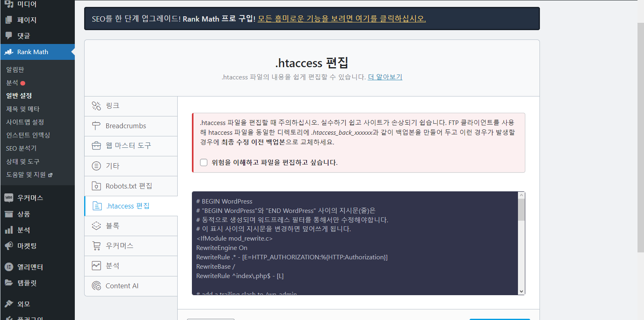Click inside the .htaccess code editor textarea

point(355,243)
